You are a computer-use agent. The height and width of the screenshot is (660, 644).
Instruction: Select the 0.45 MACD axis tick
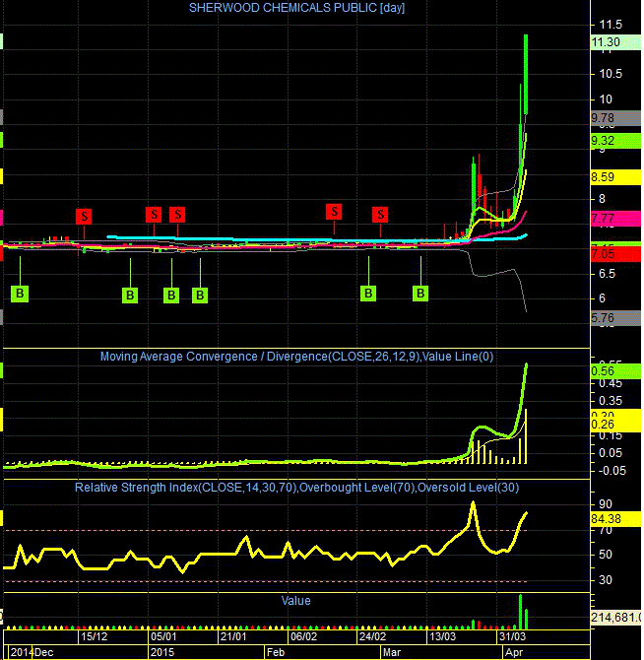611,383
